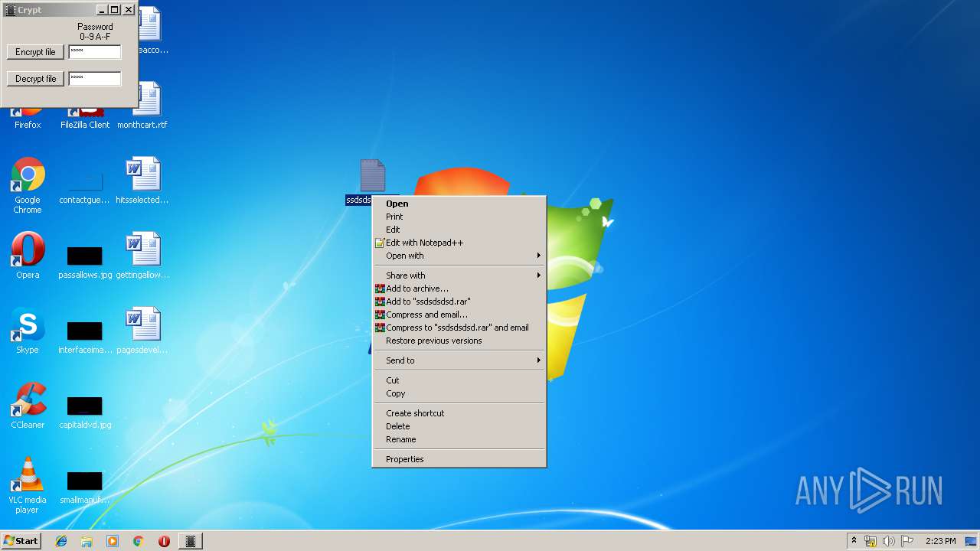Click the Encrypt file button in Crypt

pos(35,52)
